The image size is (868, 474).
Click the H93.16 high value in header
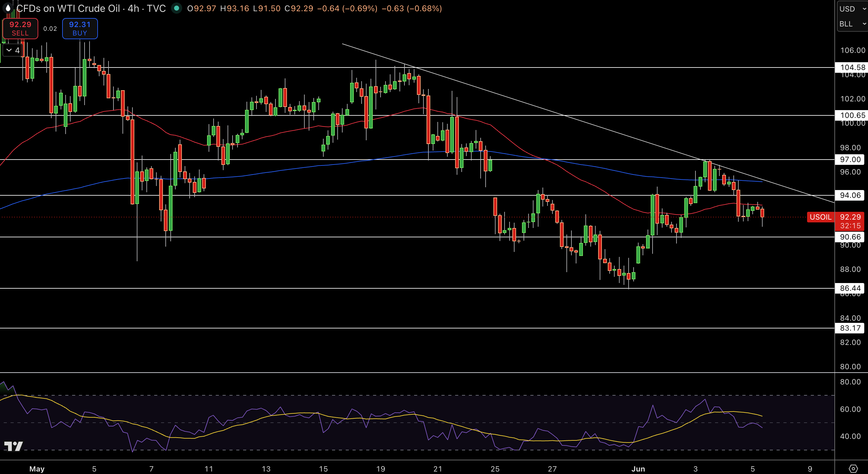coord(234,8)
